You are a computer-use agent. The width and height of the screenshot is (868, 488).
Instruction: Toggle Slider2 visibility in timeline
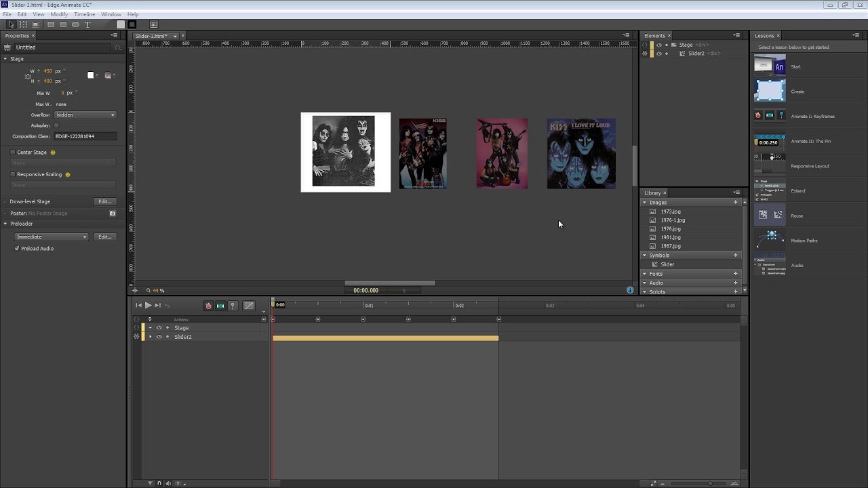(x=159, y=337)
